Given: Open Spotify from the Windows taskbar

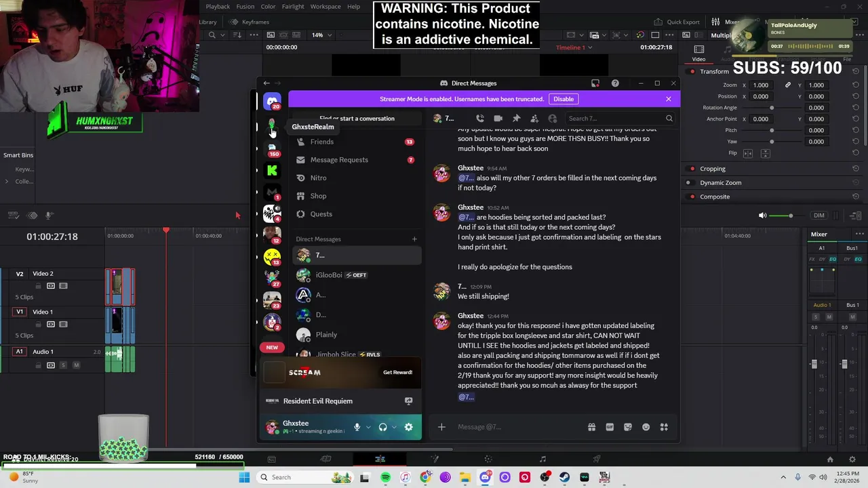Looking at the screenshot, I should pos(385,478).
